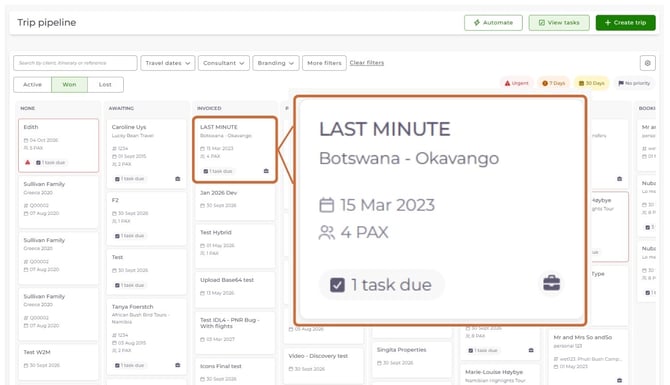Screen dimensions: 670x385
Task: Click Lucky Bean Travel on Caroline Uys card
Action: (x=132, y=136)
